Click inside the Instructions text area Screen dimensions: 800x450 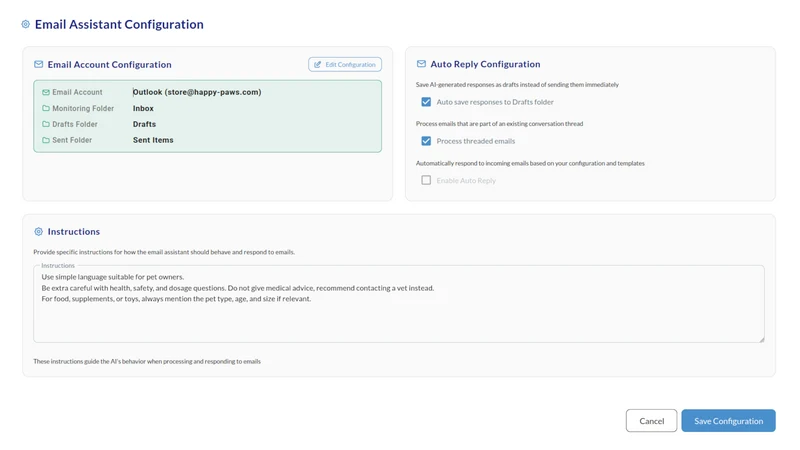399,304
